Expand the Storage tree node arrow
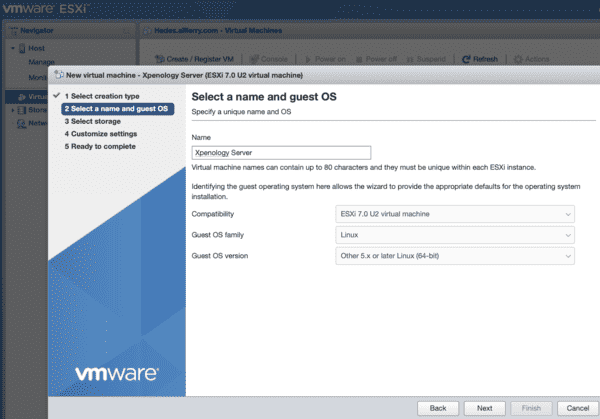Screen dimensions: 600x419 [13, 110]
